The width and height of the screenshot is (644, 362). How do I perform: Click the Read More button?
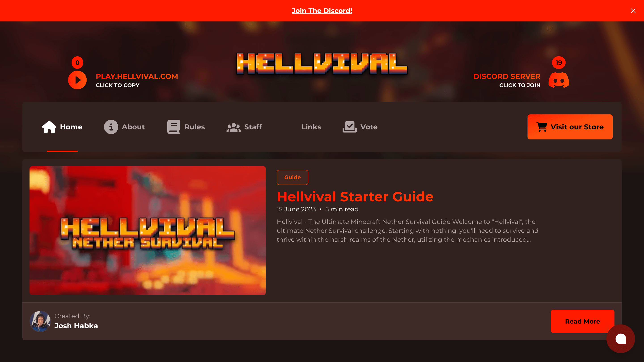[582, 321]
